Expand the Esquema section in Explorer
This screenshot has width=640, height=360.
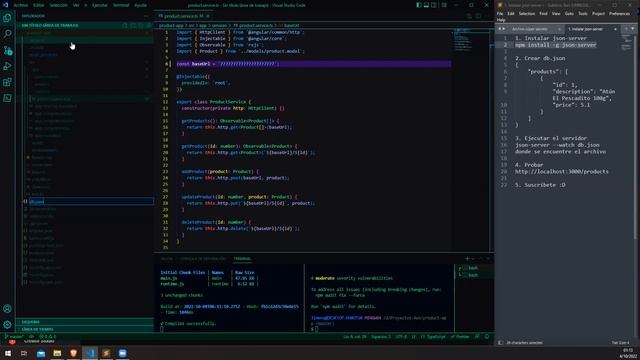pos(84,322)
